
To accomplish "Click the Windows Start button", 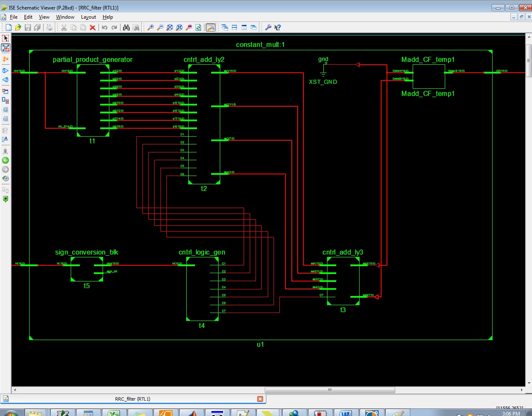I will click(x=11, y=414).
